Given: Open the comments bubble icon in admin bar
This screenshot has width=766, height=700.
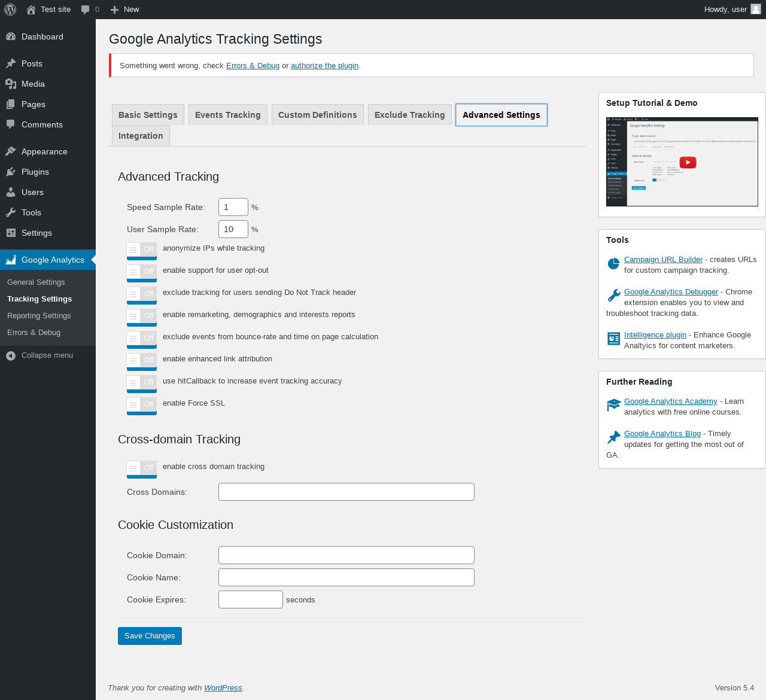Looking at the screenshot, I should (x=86, y=10).
